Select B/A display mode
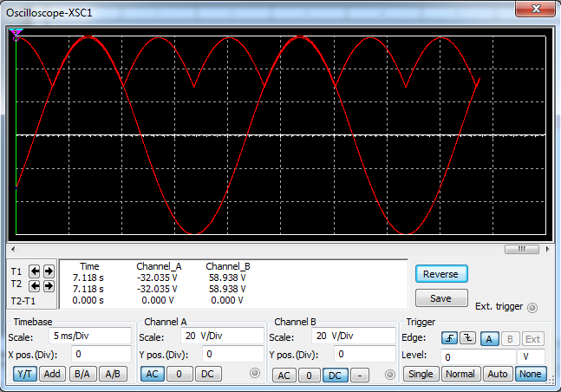Viewport: 561px width, 392px height. (82, 374)
